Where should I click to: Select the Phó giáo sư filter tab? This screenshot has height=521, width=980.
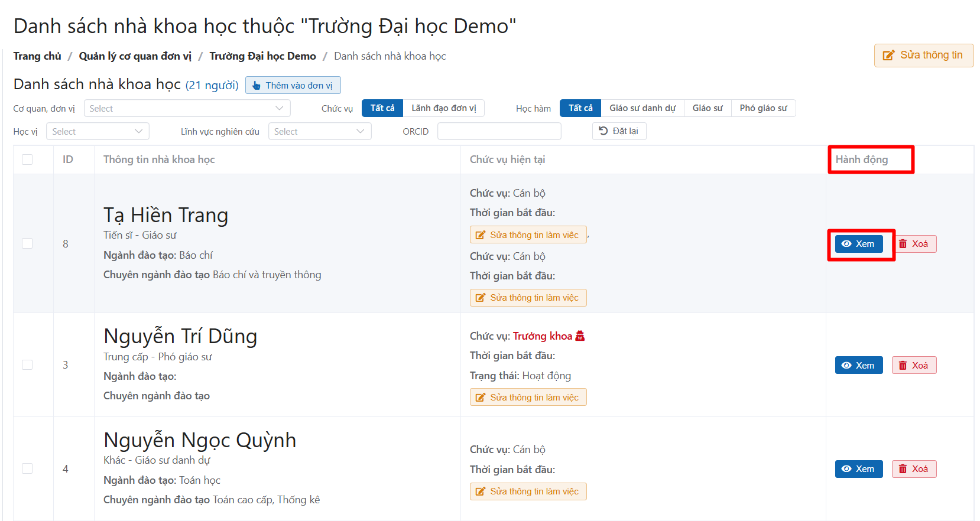[x=763, y=108]
